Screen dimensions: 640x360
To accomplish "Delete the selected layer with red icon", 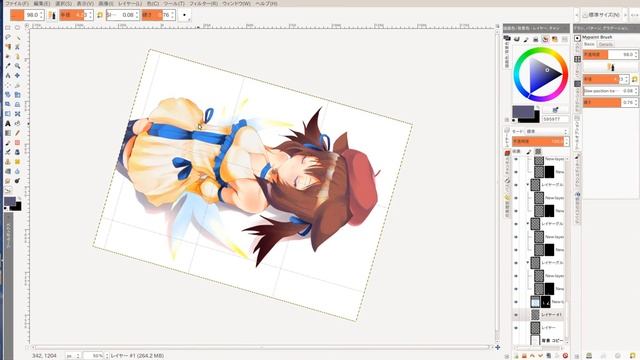I will [x=565, y=356].
